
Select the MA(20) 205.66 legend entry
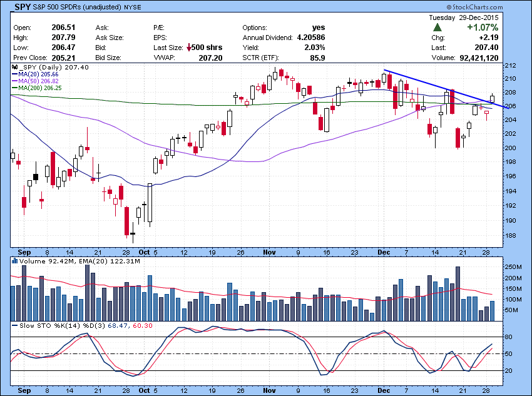click(35, 74)
